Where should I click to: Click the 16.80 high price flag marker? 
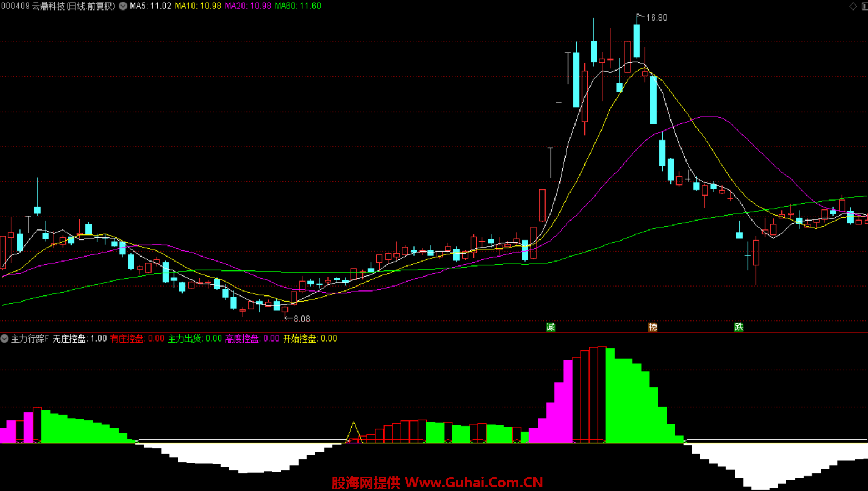coord(652,17)
